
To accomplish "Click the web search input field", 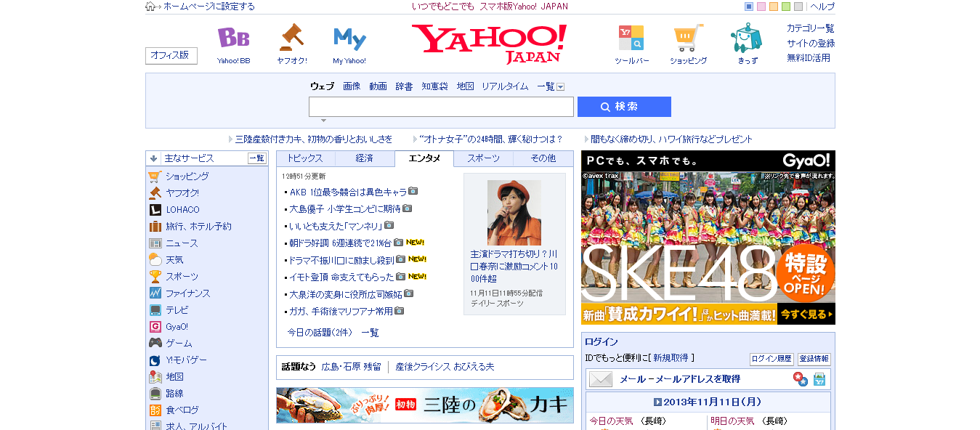I will (x=441, y=107).
